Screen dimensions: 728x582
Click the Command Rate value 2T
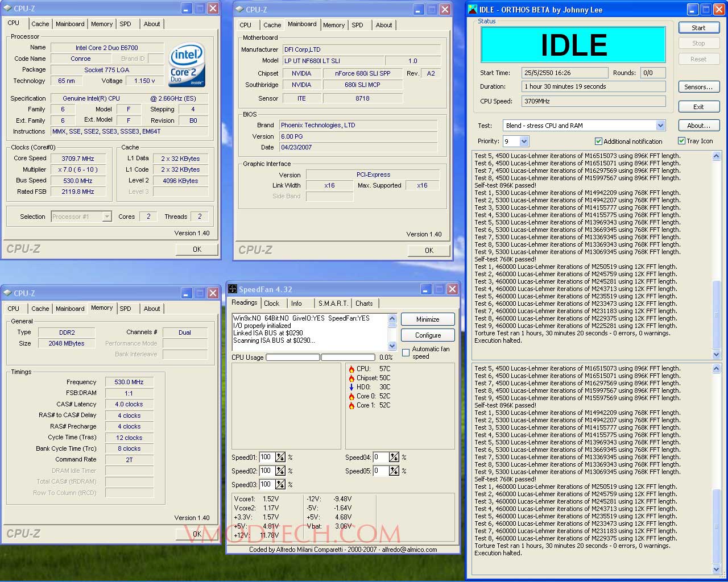(129, 460)
